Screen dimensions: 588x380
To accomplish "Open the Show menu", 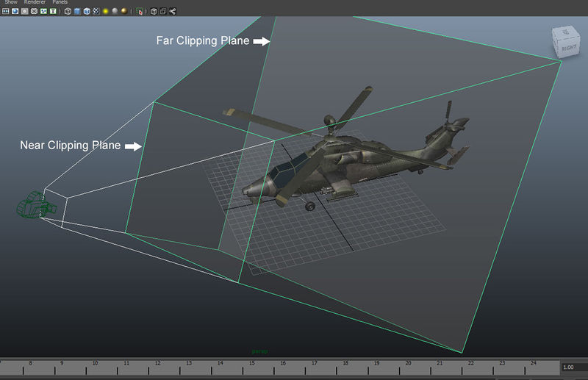I will 11,3.
